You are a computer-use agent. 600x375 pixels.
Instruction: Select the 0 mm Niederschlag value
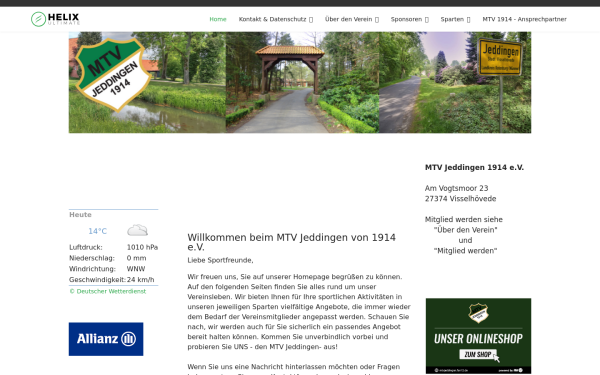pyautogui.click(x=137, y=258)
